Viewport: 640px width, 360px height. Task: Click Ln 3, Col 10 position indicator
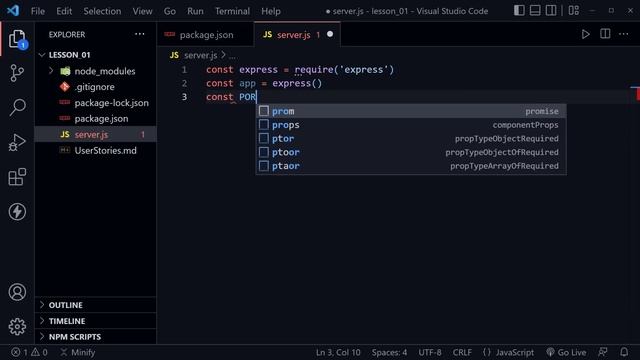point(338,352)
